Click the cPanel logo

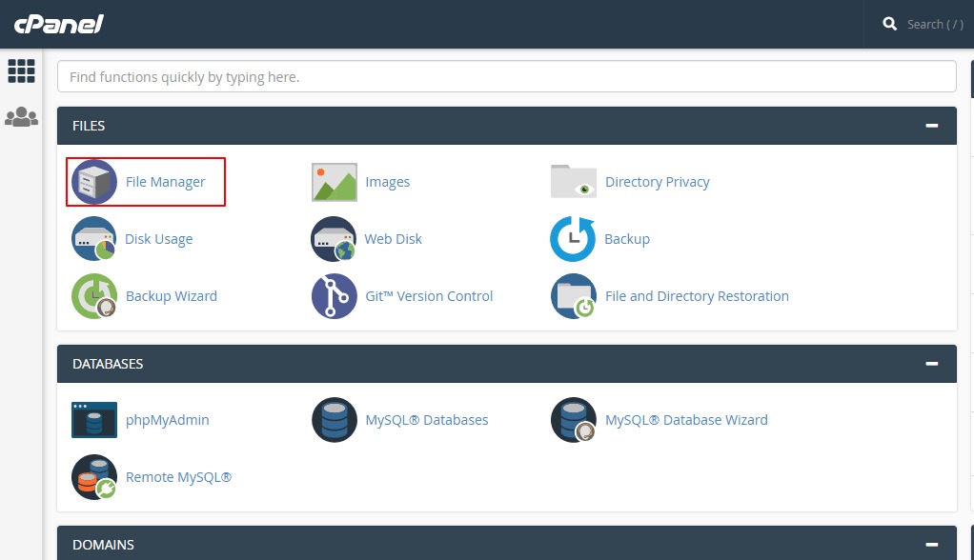[x=58, y=24]
